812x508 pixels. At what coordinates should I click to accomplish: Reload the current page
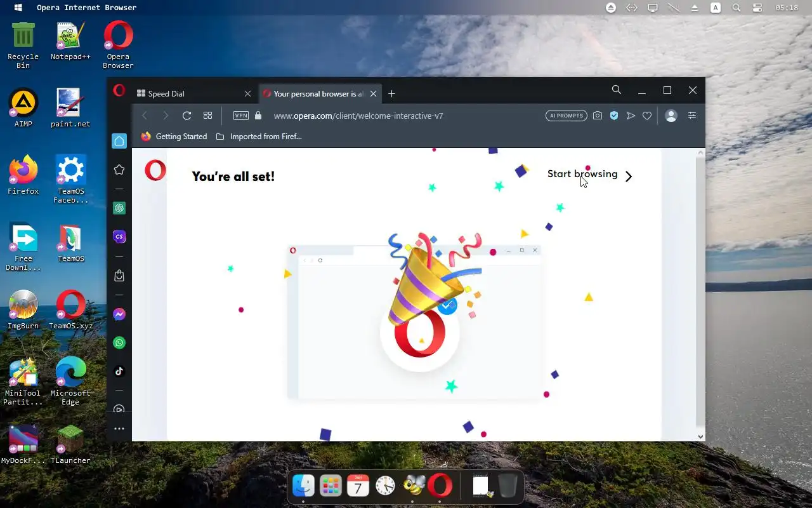187,116
